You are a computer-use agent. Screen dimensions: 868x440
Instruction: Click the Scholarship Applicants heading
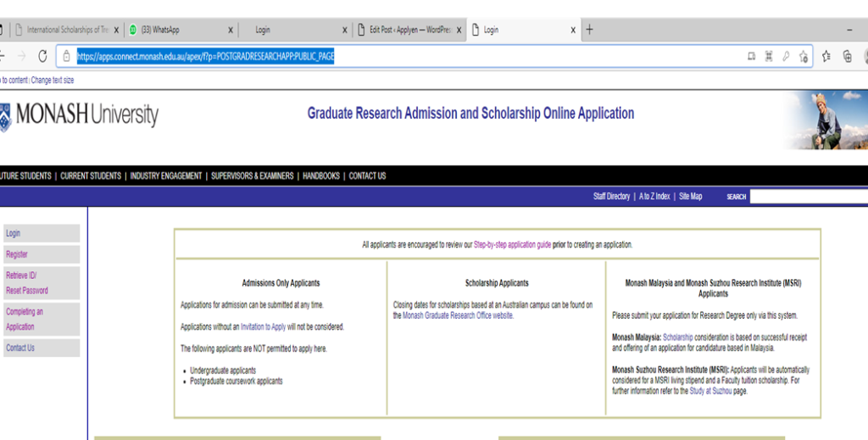click(497, 283)
